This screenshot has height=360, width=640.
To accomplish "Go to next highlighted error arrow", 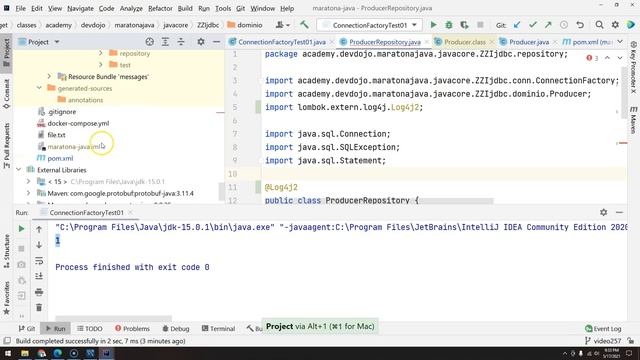I will coord(620,58).
